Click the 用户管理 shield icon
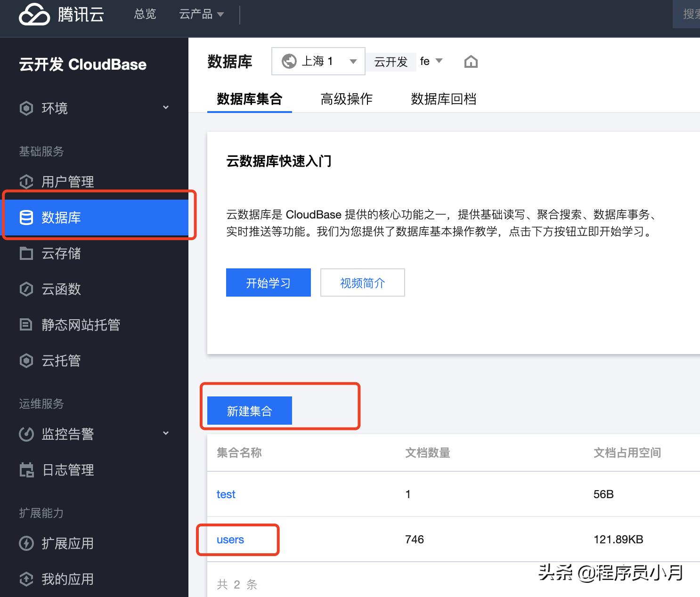Viewport: 700px width, 597px height. (26, 181)
